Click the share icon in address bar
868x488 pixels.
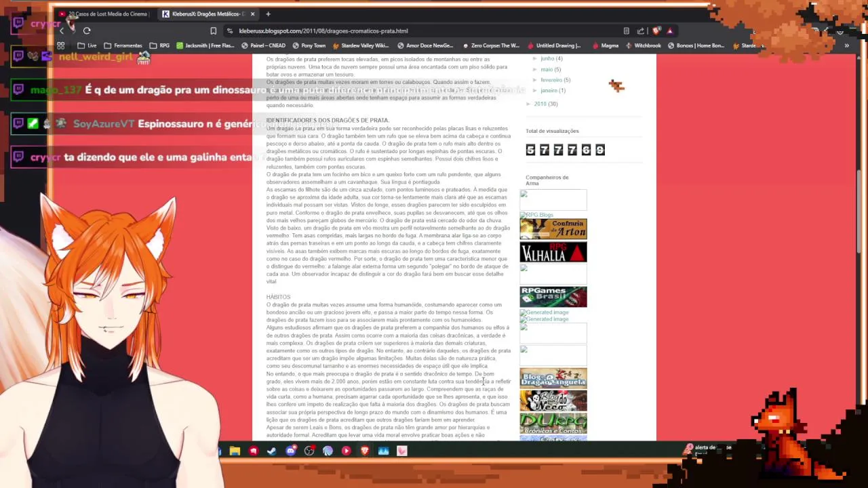pyautogui.click(x=640, y=30)
